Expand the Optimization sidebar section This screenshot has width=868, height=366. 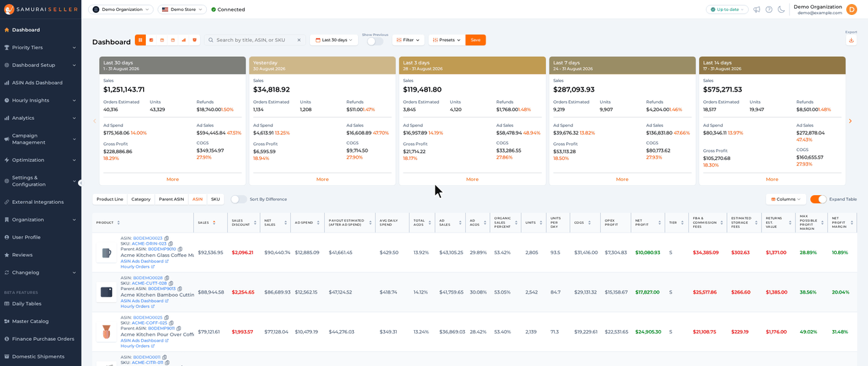click(41, 160)
